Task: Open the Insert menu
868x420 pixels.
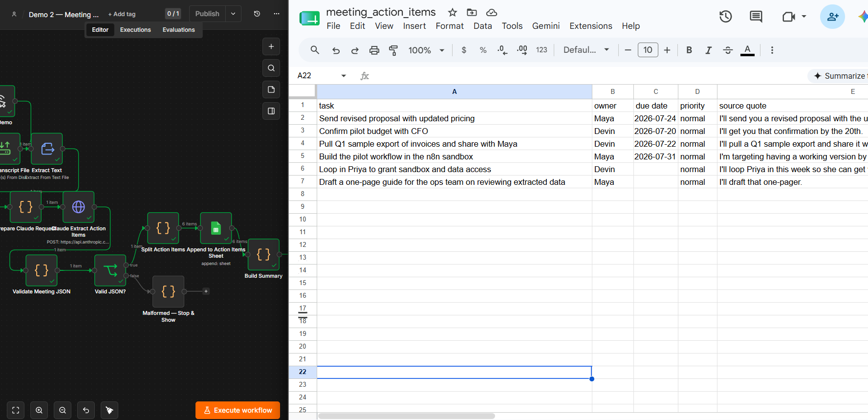Action: pos(414,26)
